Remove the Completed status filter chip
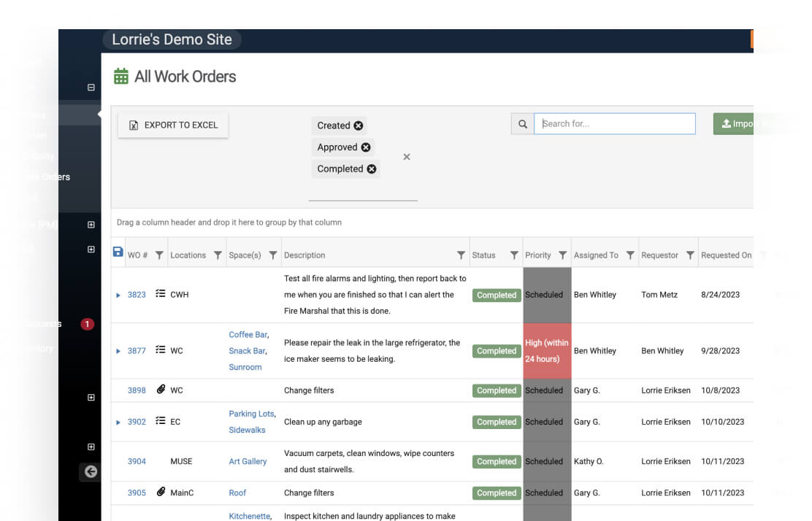 tap(372, 169)
